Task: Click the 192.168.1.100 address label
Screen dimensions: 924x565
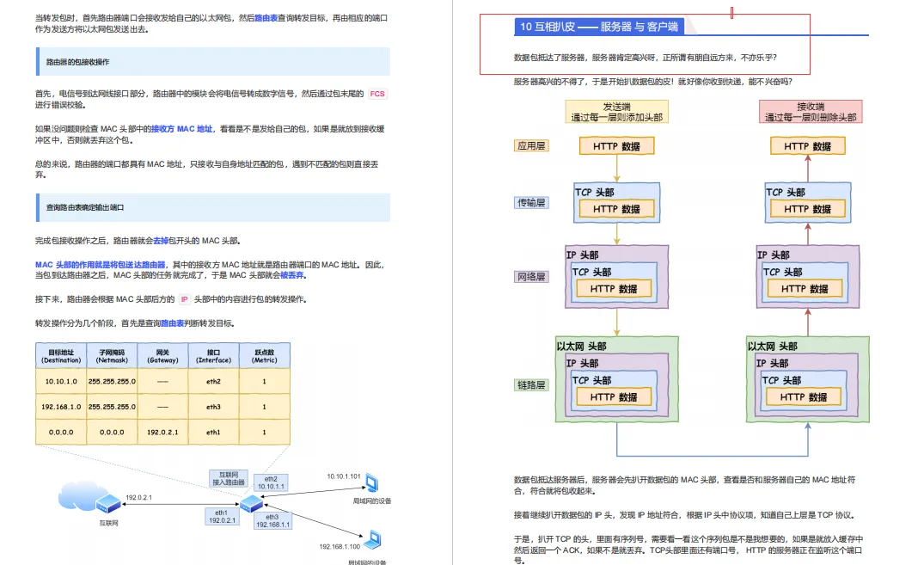Action: [340, 547]
